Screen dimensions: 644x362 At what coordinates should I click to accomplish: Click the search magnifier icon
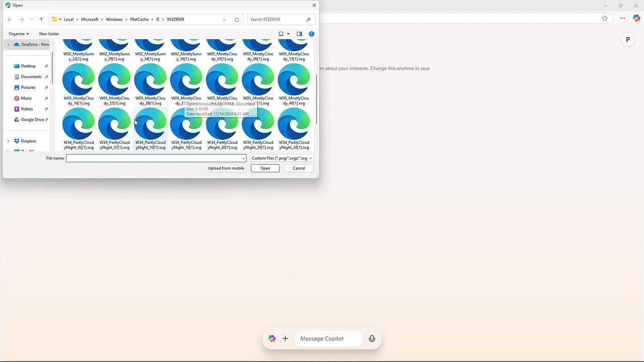(308, 20)
